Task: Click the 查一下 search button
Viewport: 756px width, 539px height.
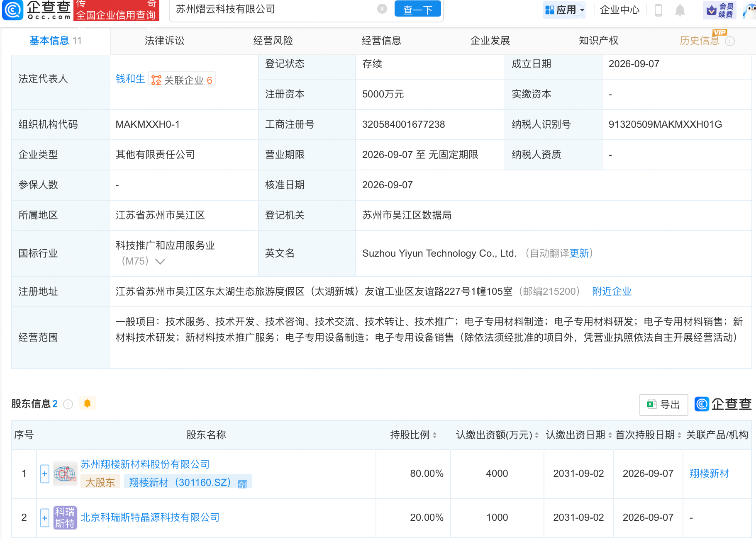Action: 417,9
